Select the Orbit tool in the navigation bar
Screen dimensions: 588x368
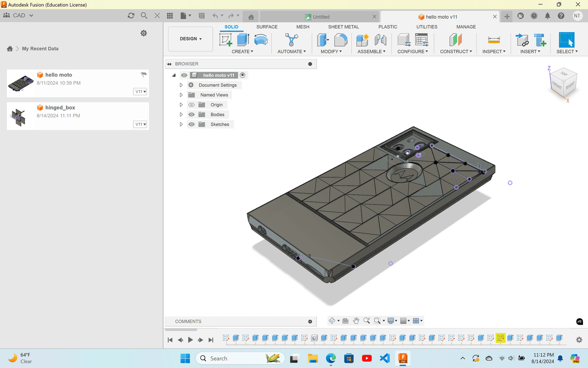click(332, 321)
